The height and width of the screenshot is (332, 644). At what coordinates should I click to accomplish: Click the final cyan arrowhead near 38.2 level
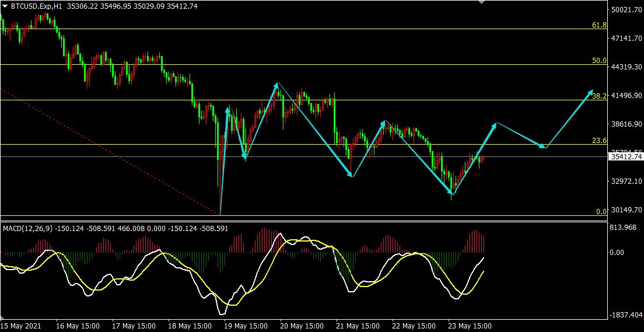click(590, 92)
